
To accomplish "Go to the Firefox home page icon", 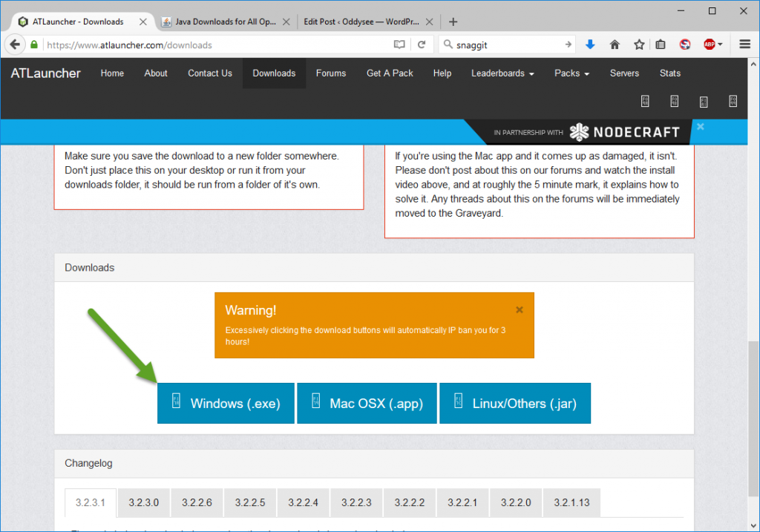I will (x=615, y=45).
